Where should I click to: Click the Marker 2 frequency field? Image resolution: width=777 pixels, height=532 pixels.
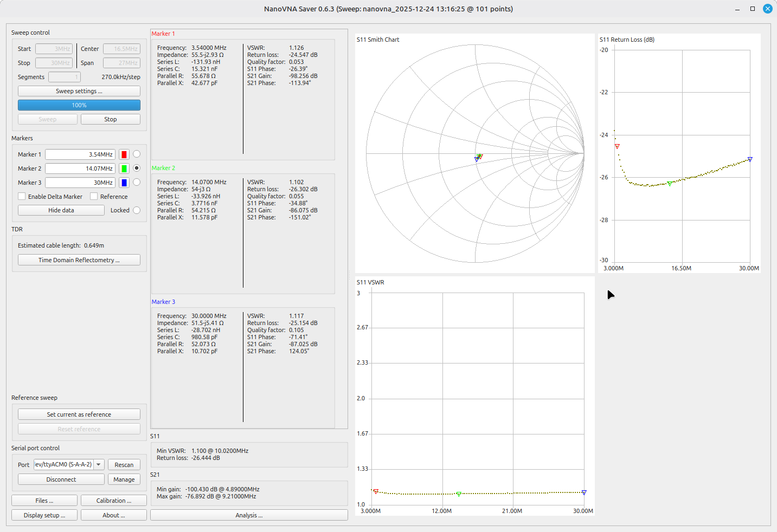click(80, 168)
